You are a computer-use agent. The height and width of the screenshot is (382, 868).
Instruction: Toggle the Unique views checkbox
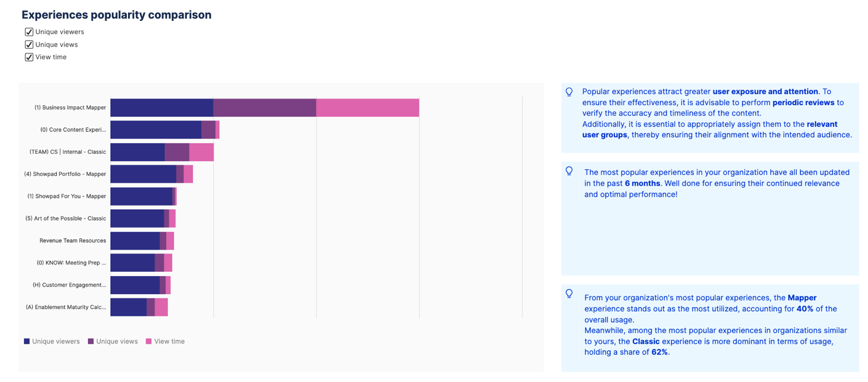coord(29,44)
